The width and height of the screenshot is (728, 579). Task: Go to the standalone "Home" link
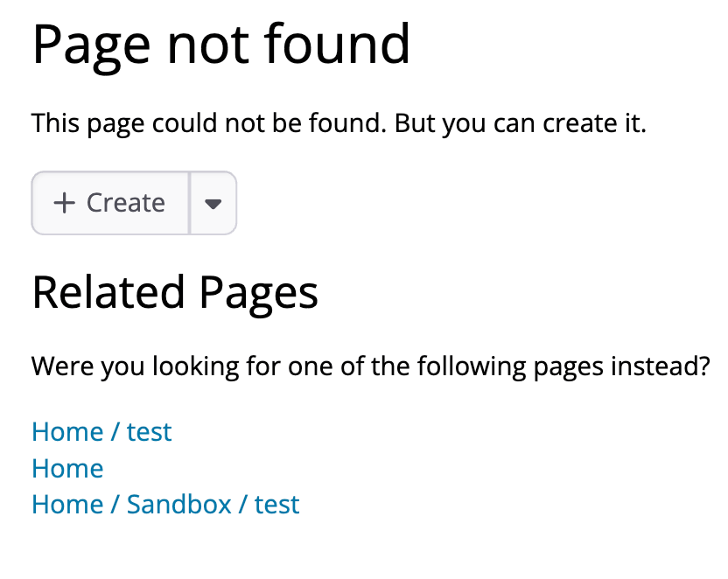67,469
